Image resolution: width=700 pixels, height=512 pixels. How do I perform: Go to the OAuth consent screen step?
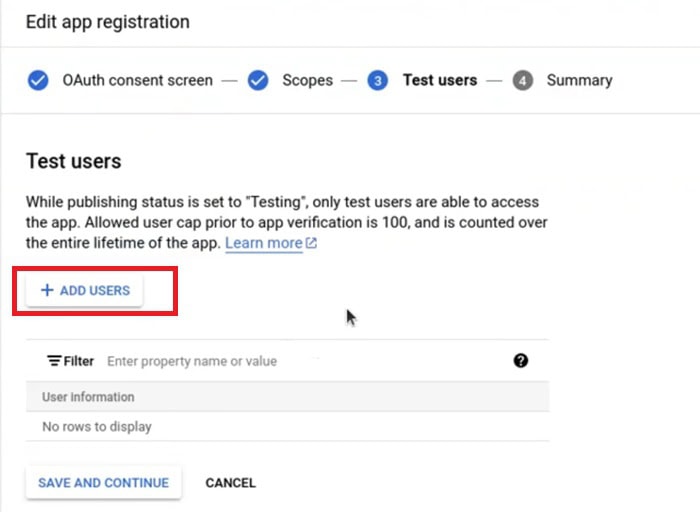coord(138,80)
